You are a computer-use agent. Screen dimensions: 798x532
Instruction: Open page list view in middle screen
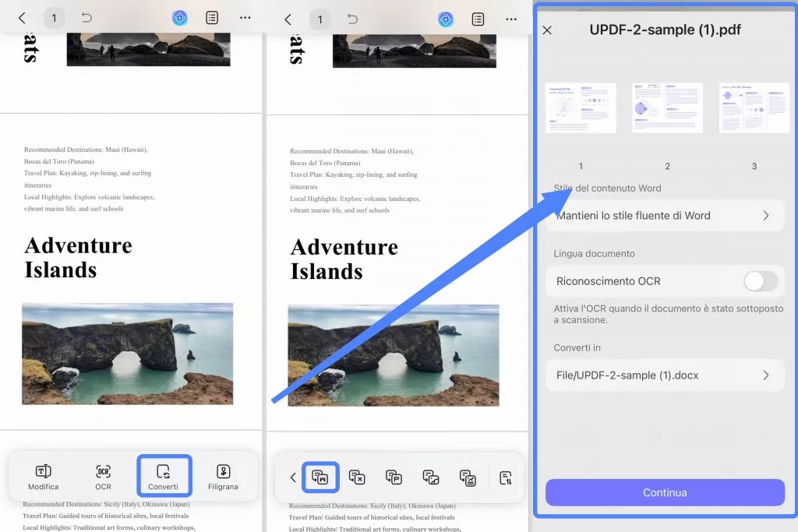(x=478, y=19)
